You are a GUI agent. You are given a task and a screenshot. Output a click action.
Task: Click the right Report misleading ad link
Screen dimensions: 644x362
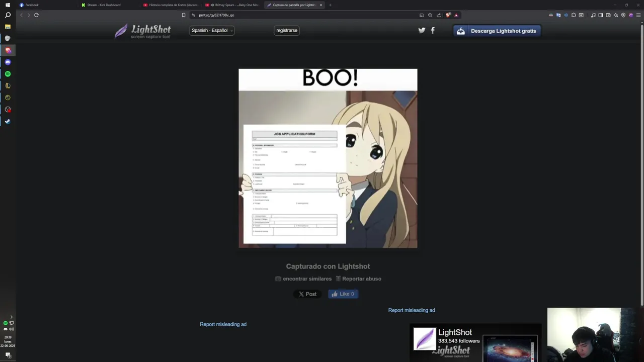[412, 310]
